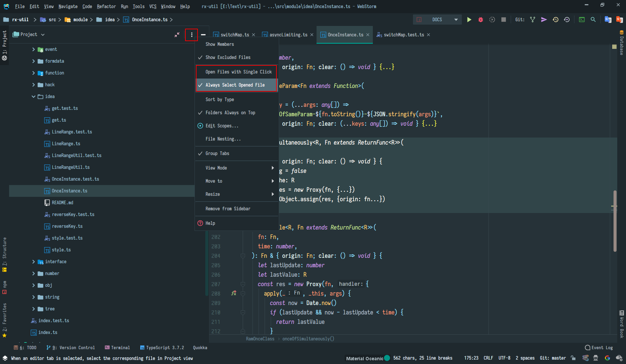Open Project panel options three-dot button
This screenshot has width=626, height=364.
pyautogui.click(x=191, y=35)
